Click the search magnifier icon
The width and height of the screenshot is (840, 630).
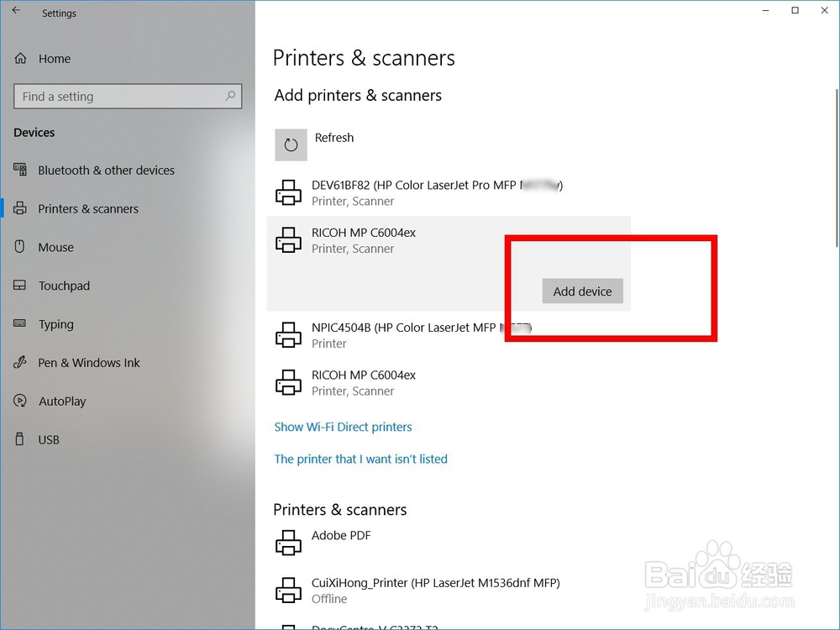tap(230, 96)
